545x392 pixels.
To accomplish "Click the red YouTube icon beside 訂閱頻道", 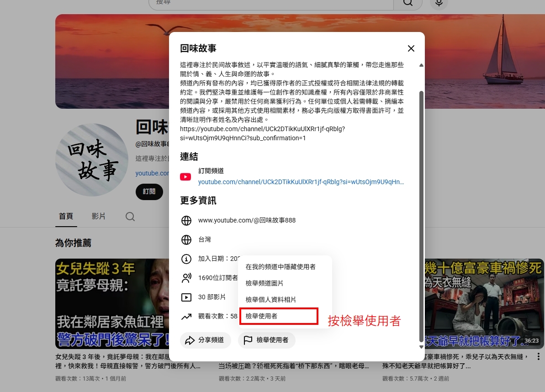I will [x=185, y=177].
